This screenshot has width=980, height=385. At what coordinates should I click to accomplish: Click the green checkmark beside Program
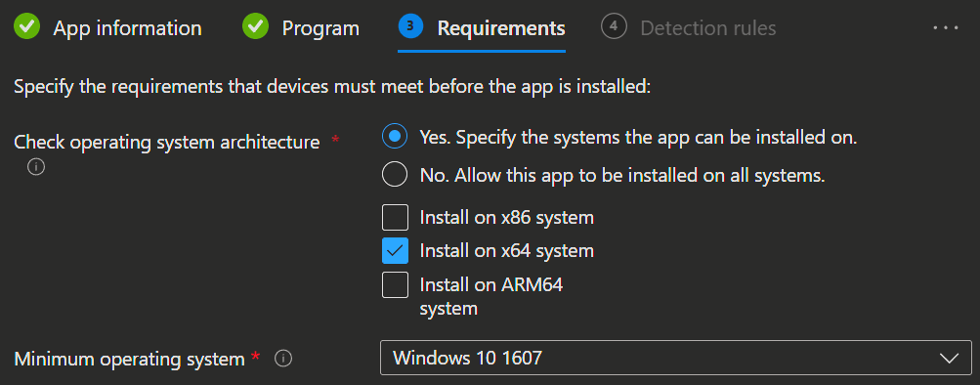pos(256,26)
